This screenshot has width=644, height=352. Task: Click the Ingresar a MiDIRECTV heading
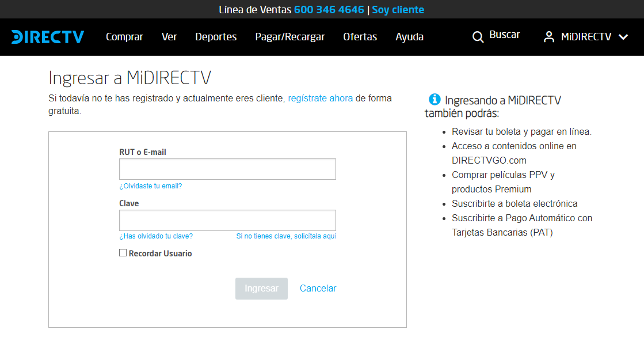pos(130,78)
